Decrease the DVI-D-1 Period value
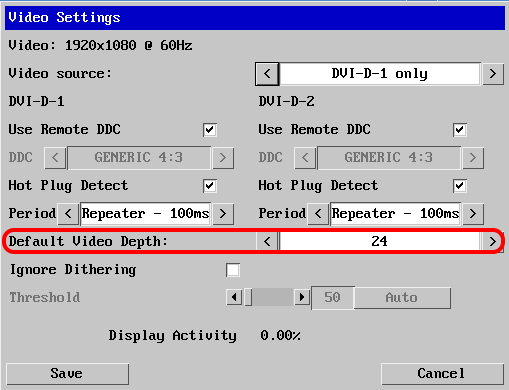 [68, 213]
